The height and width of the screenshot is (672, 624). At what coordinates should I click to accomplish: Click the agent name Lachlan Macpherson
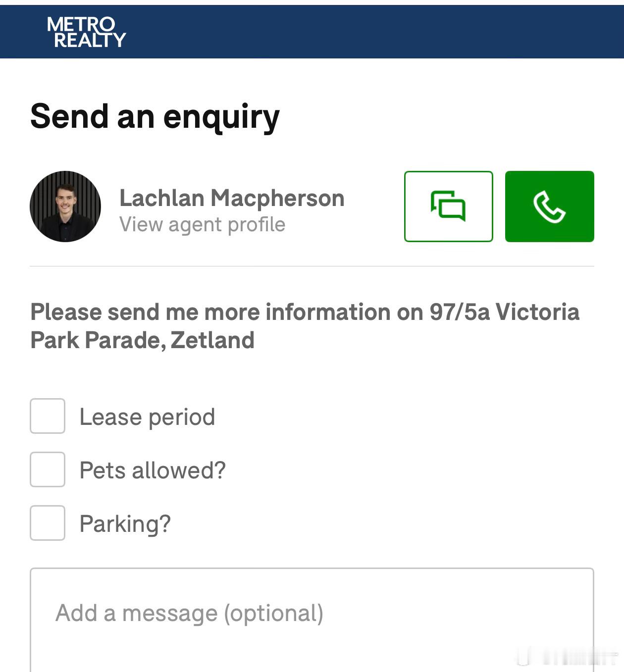tap(232, 198)
